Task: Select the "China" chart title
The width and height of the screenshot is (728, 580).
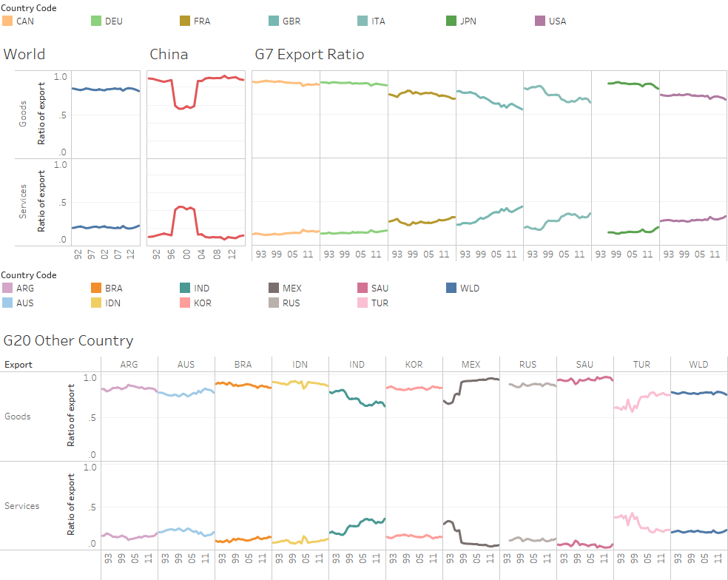Action: point(169,55)
